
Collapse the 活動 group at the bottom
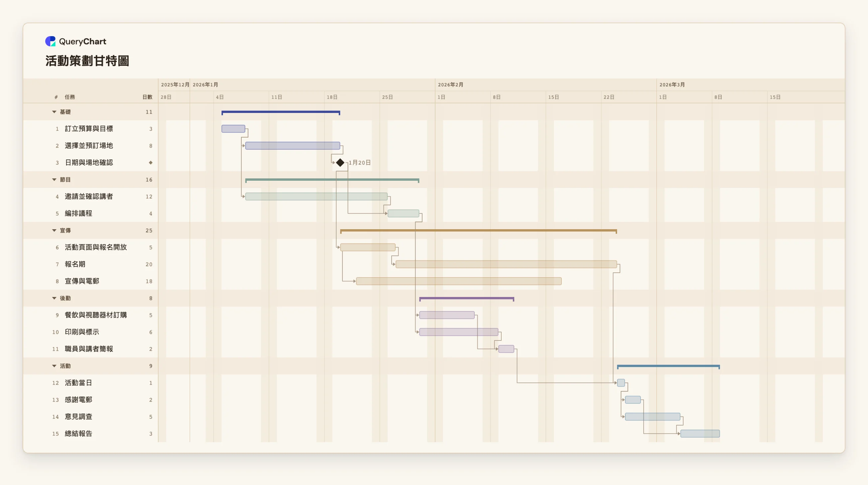click(x=54, y=366)
